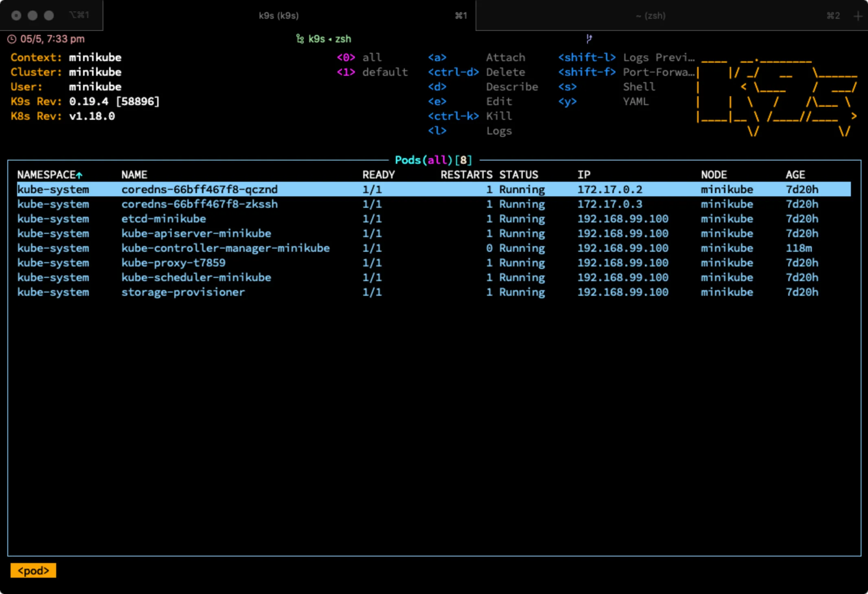
Task: Click the <y> YAML shortcut hint
Action: tap(603, 101)
